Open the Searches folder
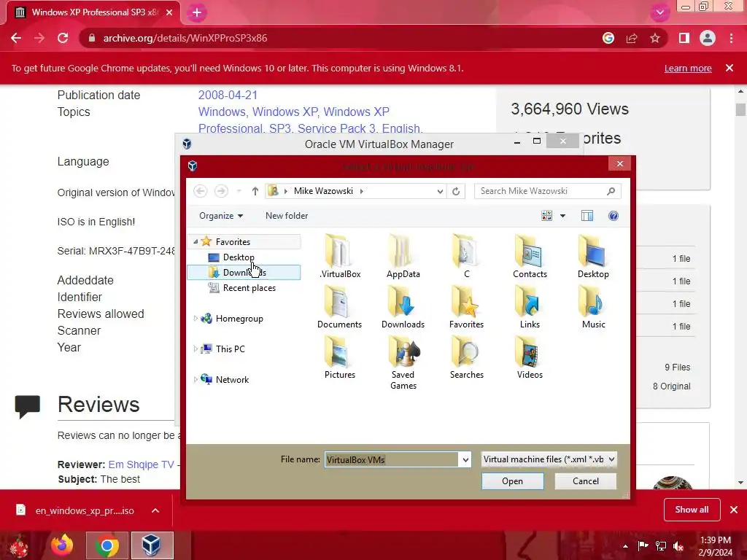Screen dimensions: 747x560 (466, 357)
